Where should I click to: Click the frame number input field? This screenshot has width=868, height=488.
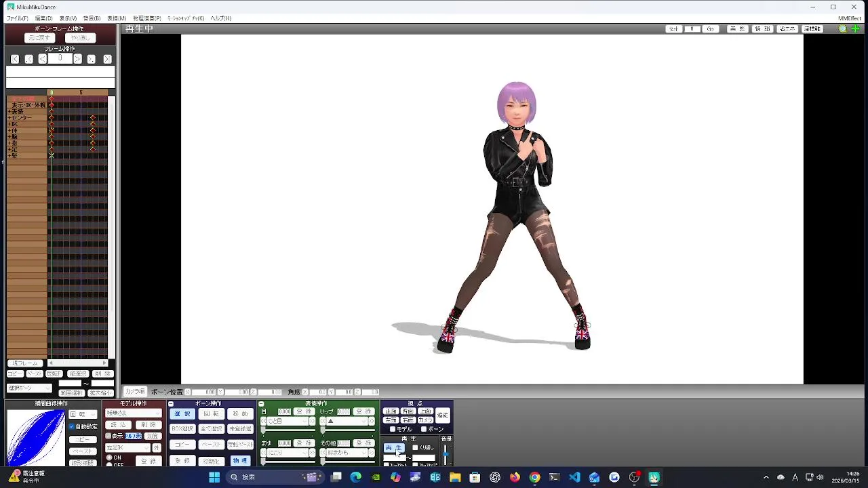(x=60, y=59)
